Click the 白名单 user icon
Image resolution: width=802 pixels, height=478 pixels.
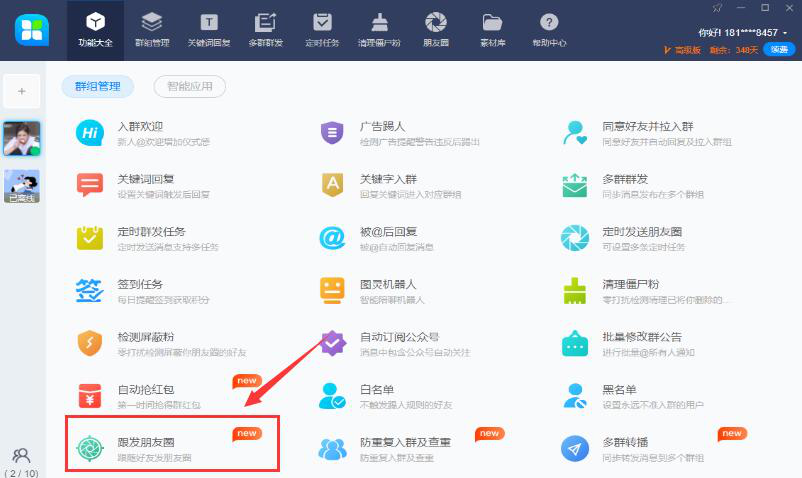[x=332, y=396]
